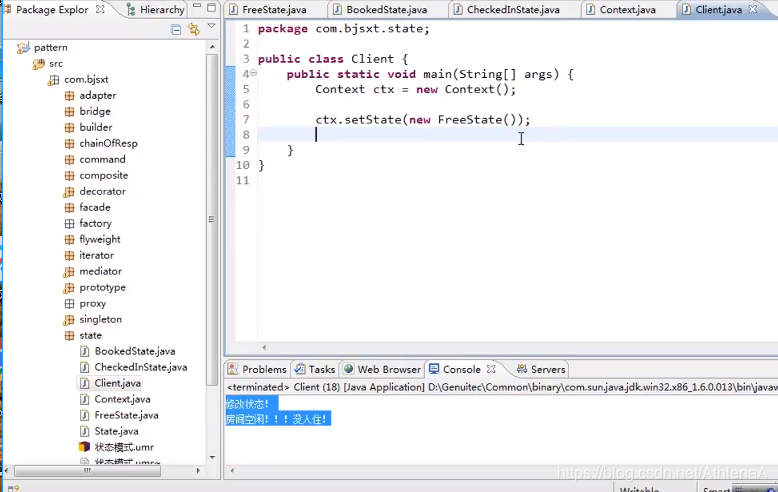The image size is (778, 492).
Task: Select the mediator package icon
Action: (69, 272)
